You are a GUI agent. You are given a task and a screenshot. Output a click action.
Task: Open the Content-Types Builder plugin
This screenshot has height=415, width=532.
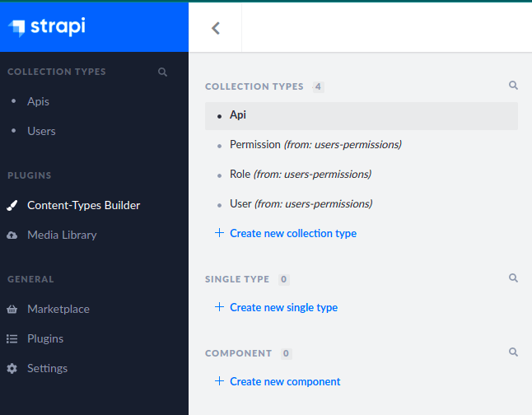83,205
